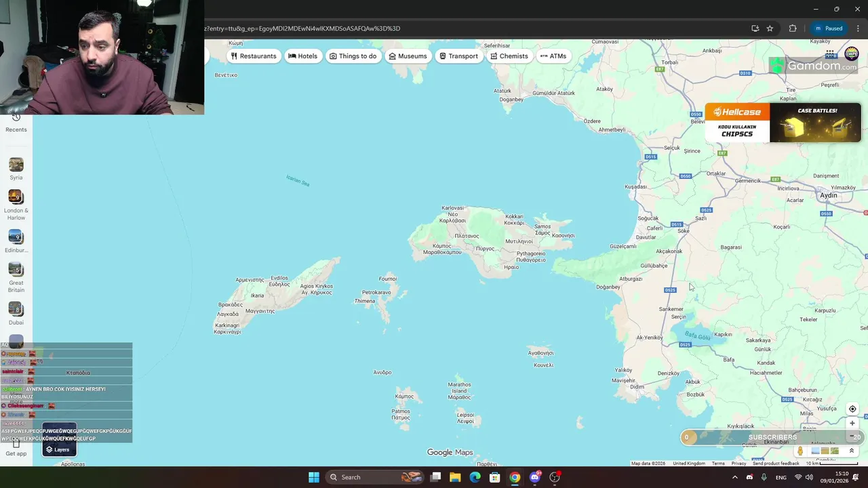This screenshot has width=868, height=488.
Task: Open the Syria saved place thumbnail
Action: tap(16, 165)
